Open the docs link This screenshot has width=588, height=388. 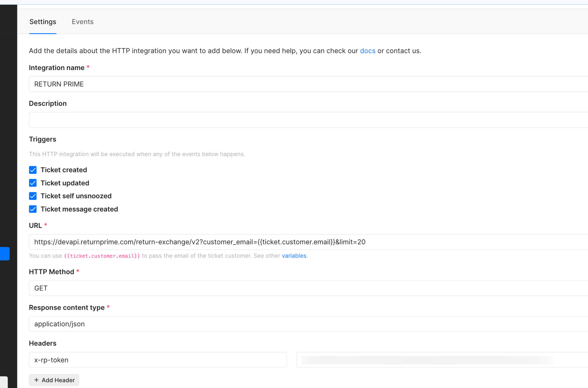coord(367,51)
